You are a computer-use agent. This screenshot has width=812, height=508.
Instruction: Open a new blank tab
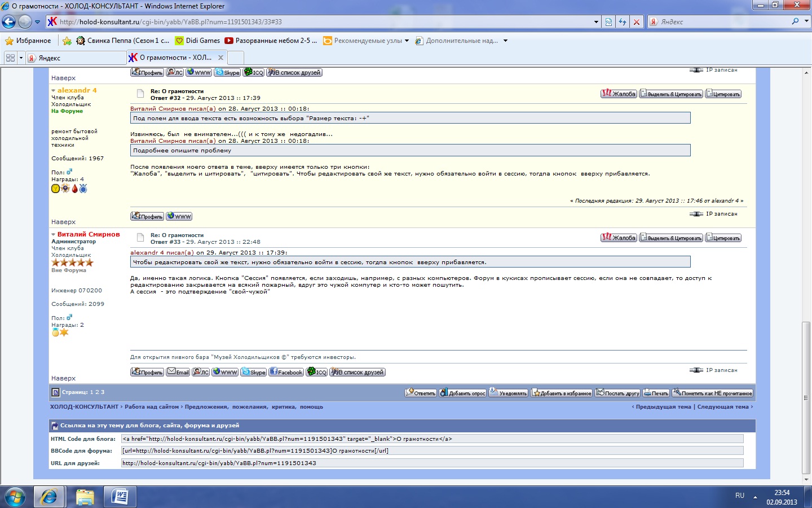pyautogui.click(x=236, y=58)
